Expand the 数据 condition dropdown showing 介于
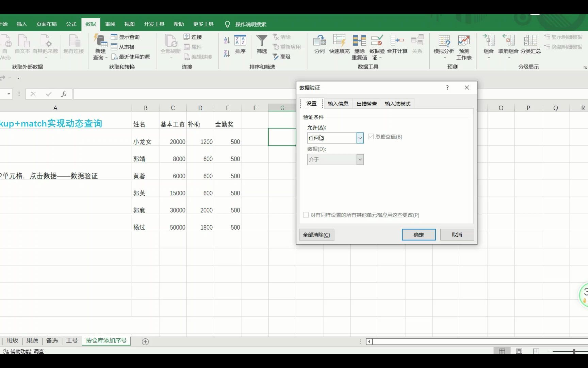Viewport: 588px width, 368px height. 360,159
